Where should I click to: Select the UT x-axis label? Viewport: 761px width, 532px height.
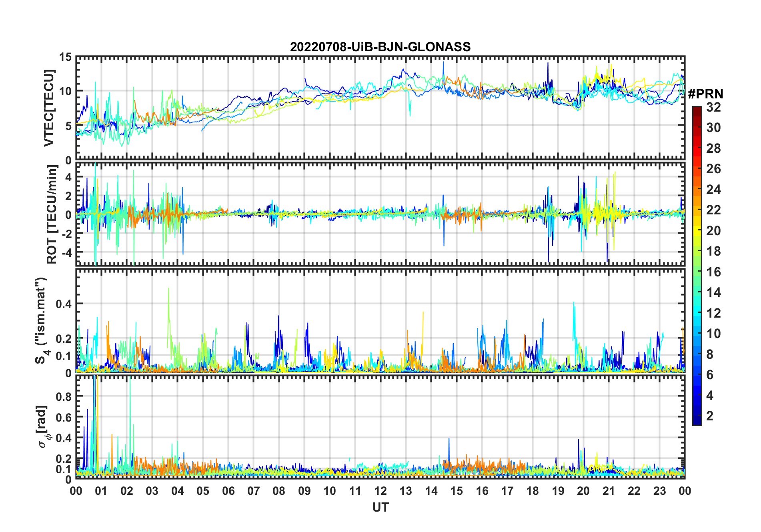(380, 507)
